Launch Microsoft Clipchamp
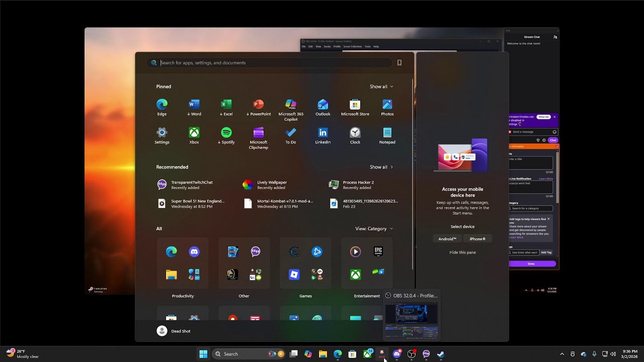The height and width of the screenshot is (362, 644). tap(259, 138)
